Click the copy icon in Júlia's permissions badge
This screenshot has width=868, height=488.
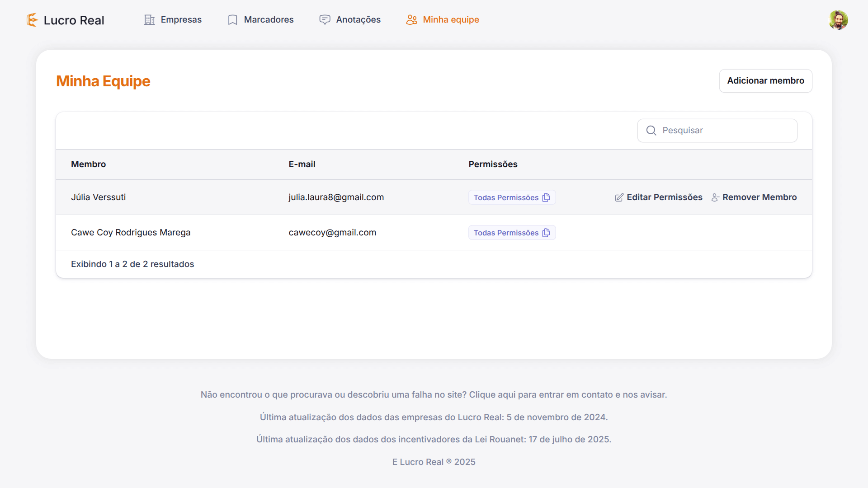546,197
